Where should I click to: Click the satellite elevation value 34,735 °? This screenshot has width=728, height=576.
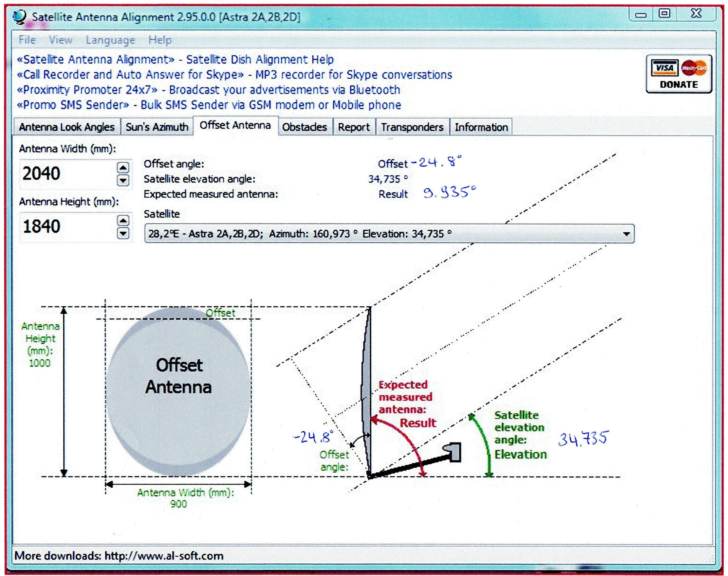tap(388, 179)
